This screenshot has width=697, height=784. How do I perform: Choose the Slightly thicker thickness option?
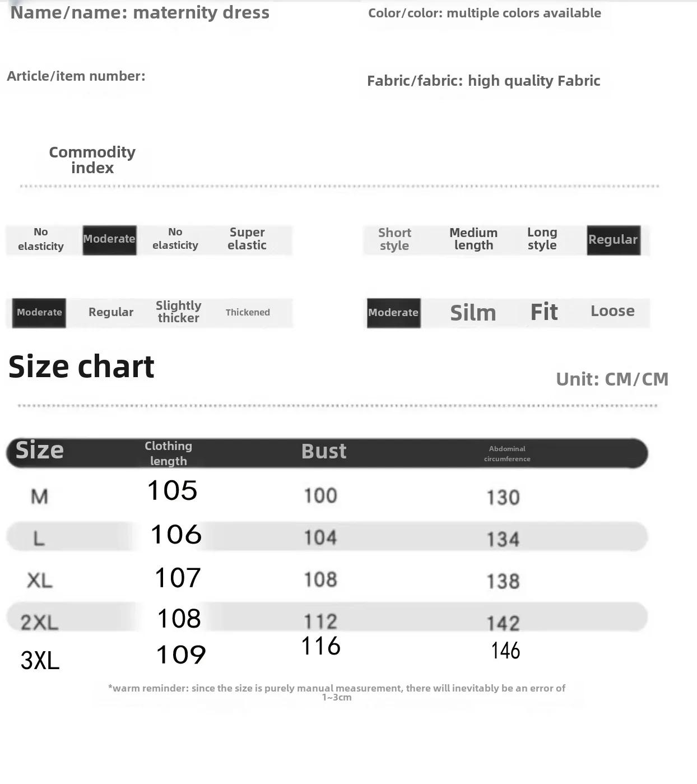coord(178,312)
